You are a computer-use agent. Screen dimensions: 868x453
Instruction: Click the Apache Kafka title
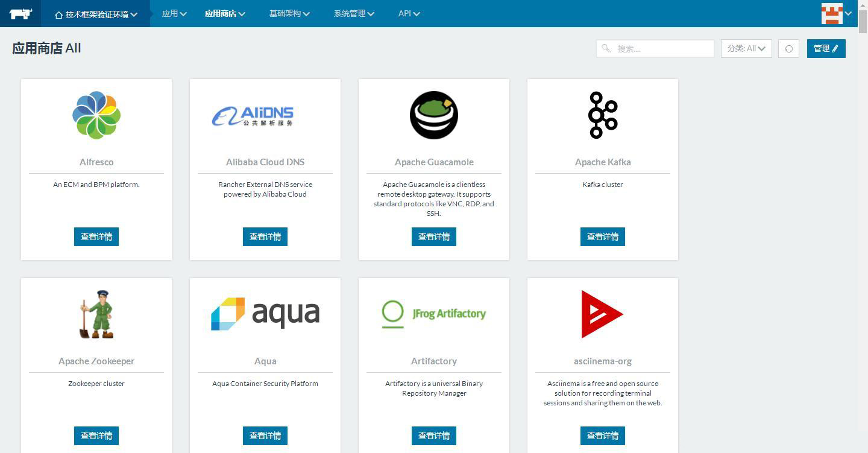[x=603, y=162]
